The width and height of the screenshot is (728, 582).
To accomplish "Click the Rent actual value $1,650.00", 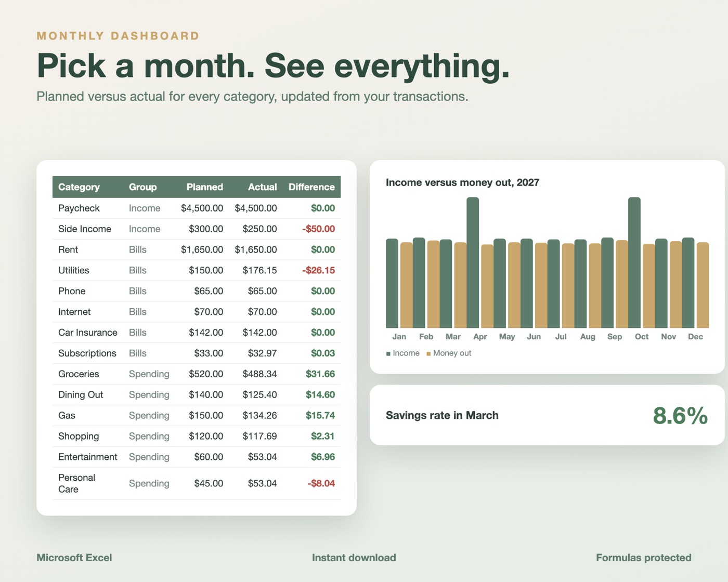I will [x=256, y=249].
